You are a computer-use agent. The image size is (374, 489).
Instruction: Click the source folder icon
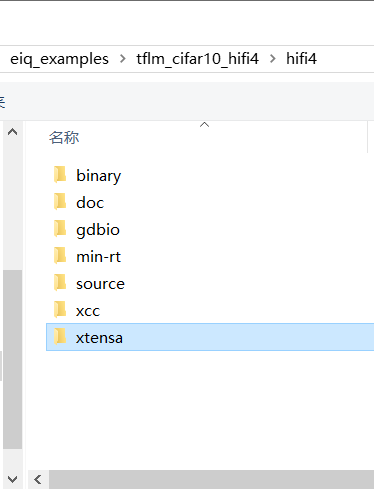[60, 282]
